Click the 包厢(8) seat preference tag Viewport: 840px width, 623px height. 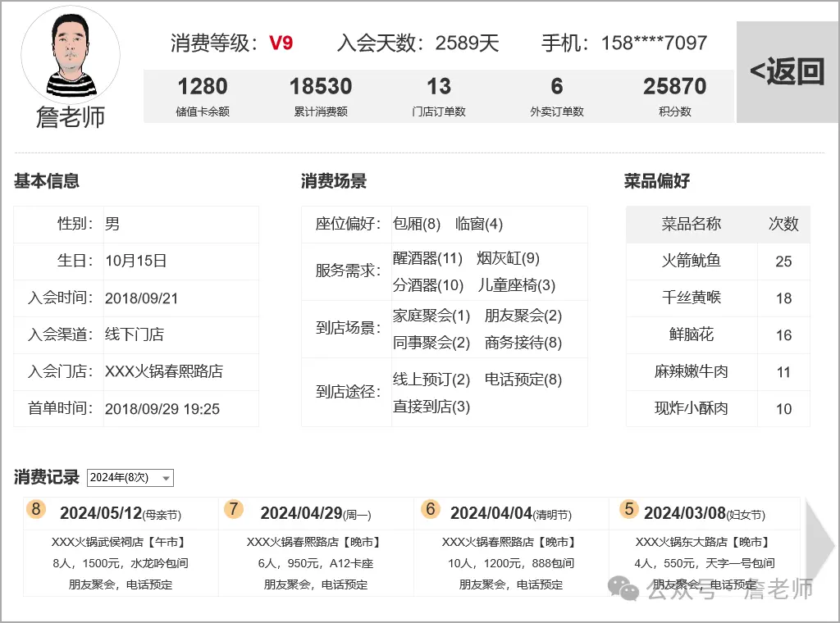(x=417, y=224)
